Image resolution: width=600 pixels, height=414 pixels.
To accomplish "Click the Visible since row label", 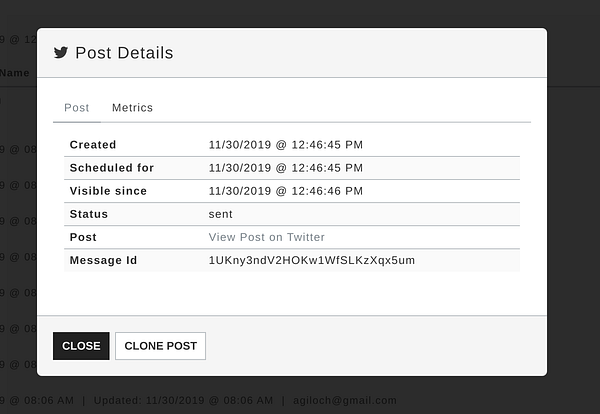I will (x=108, y=191).
